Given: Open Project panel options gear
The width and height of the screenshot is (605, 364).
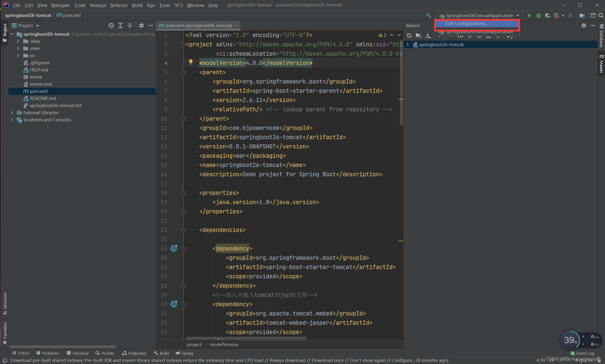Looking at the screenshot, I should point(141,25).
